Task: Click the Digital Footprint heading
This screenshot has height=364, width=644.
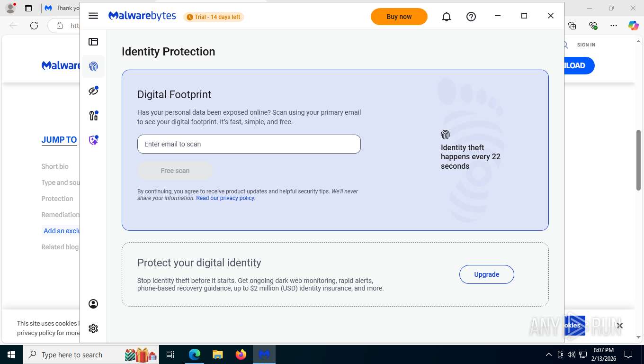Action: point(174,94)
